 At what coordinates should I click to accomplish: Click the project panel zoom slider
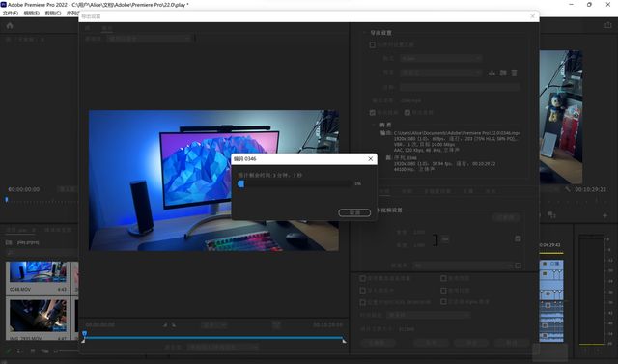point(68,350)
